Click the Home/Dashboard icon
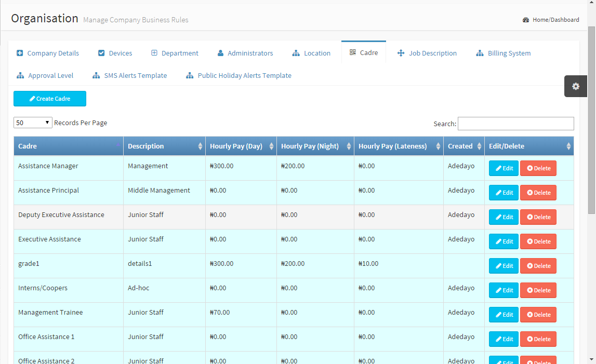The width and height of the screenshot is (596, 364). 526,20
